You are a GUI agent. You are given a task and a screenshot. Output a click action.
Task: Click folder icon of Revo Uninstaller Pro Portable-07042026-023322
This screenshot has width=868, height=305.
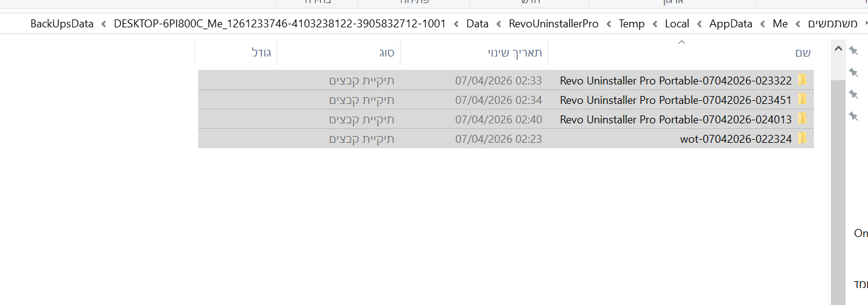point(803,80)
